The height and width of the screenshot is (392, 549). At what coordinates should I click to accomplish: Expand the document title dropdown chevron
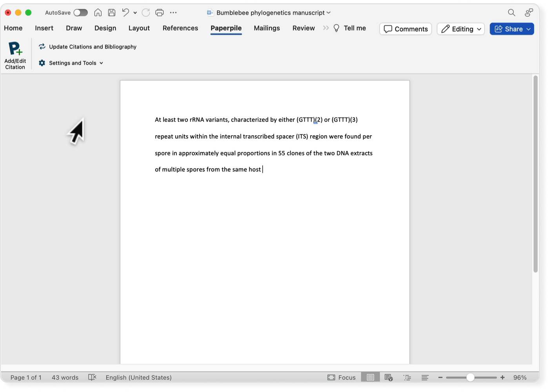click(329, 13)
